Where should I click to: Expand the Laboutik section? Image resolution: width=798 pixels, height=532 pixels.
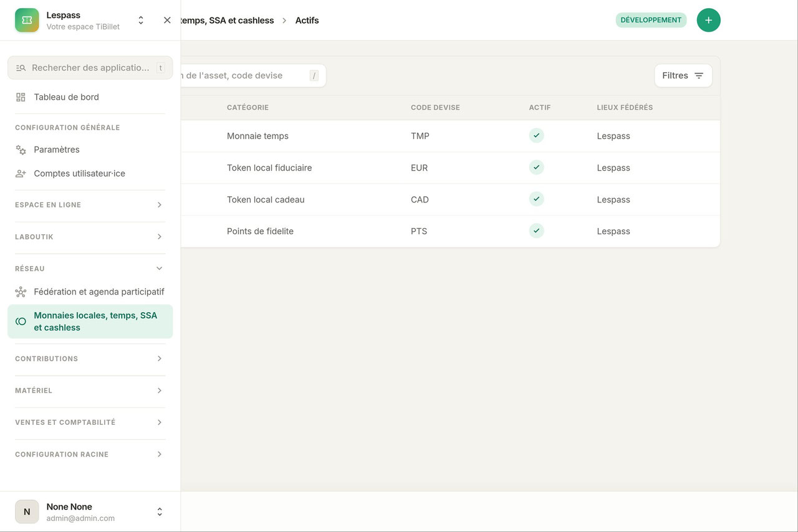[x=90, y=237]
